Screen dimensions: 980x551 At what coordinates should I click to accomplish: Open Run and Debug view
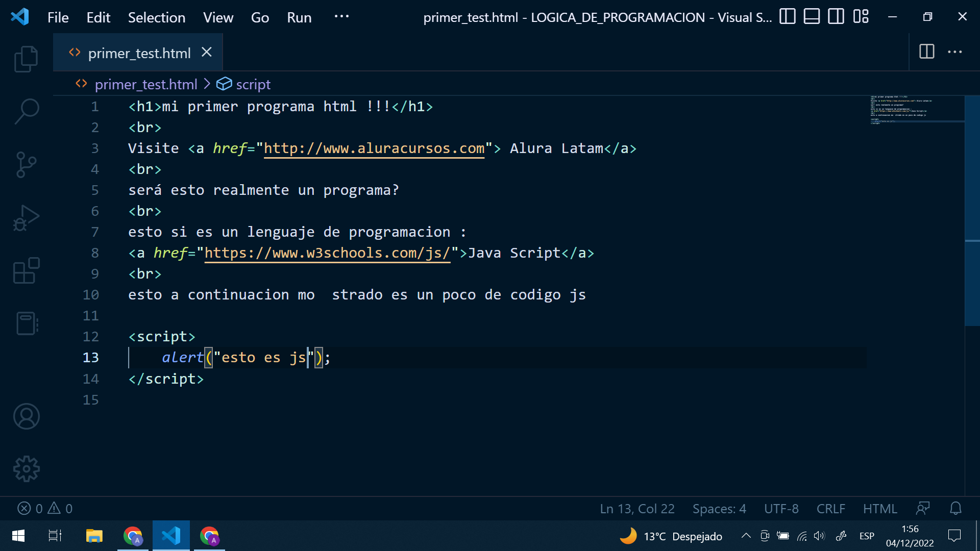(x=26, y=218)
